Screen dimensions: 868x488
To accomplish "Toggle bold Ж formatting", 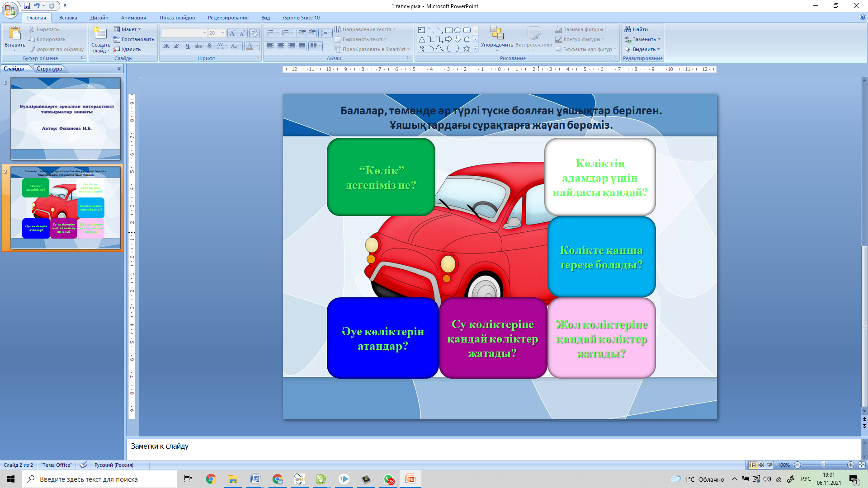I will 166,46.
